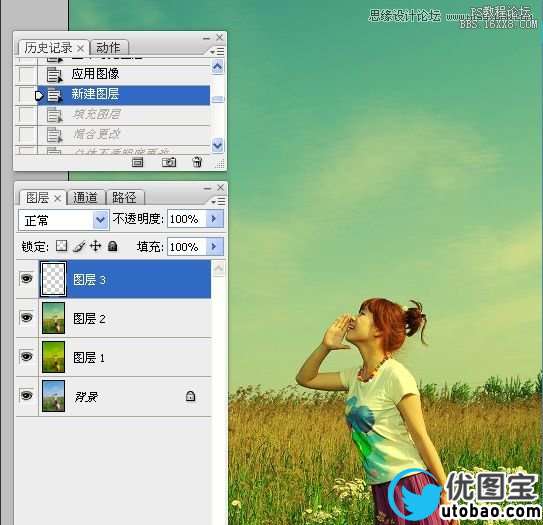Screen dimensions: 543x525
Task: Enable lock position icon
Action: click(x=95, y=246)
